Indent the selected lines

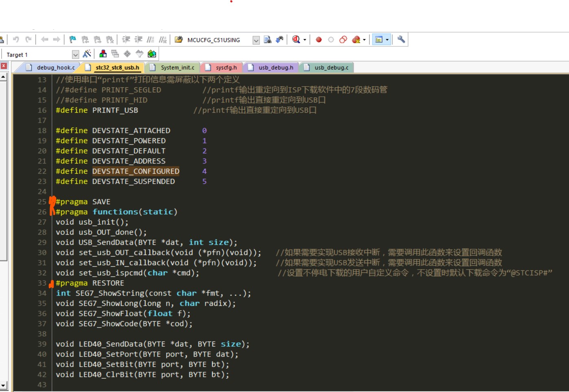pyautogui.click(x=126, y=39)
